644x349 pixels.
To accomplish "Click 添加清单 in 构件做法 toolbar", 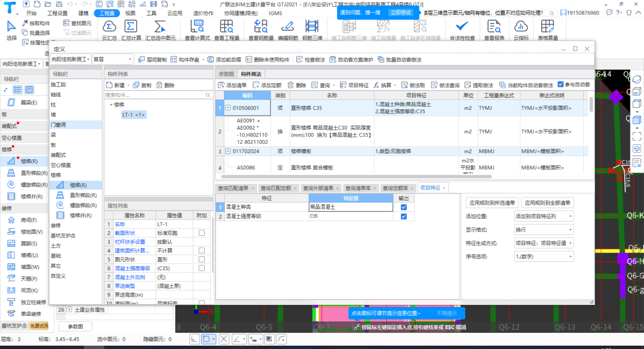I will click(x=232, y=85).
